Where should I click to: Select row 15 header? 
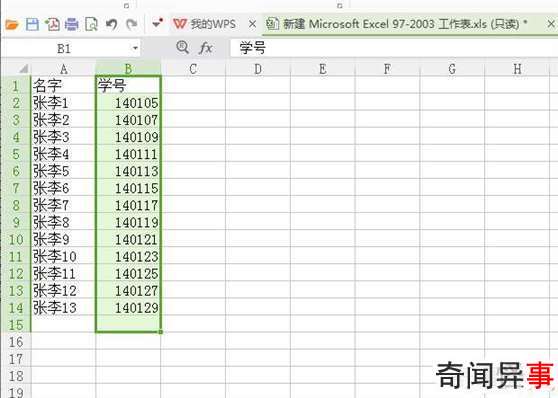tap(16, 325)
